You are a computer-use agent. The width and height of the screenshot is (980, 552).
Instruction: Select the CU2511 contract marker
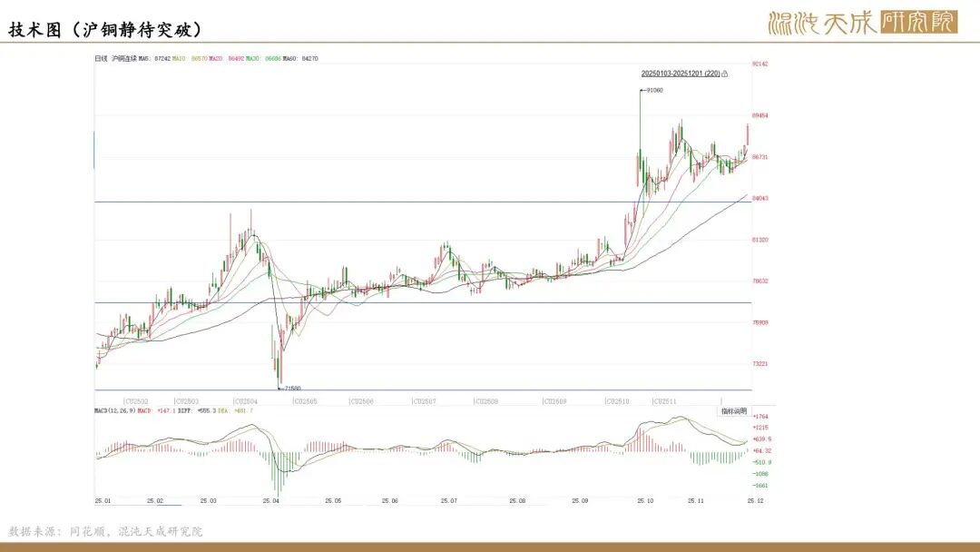[x=664, y=401]
